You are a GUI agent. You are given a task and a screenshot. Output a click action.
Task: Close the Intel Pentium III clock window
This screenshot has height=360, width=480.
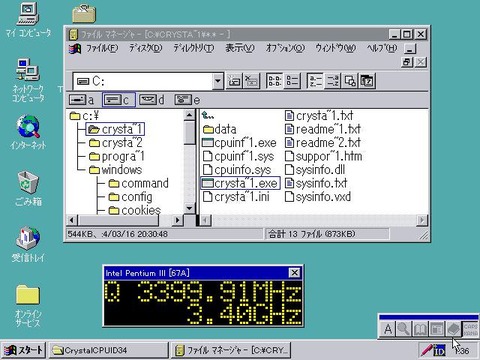tap(294, 273)
